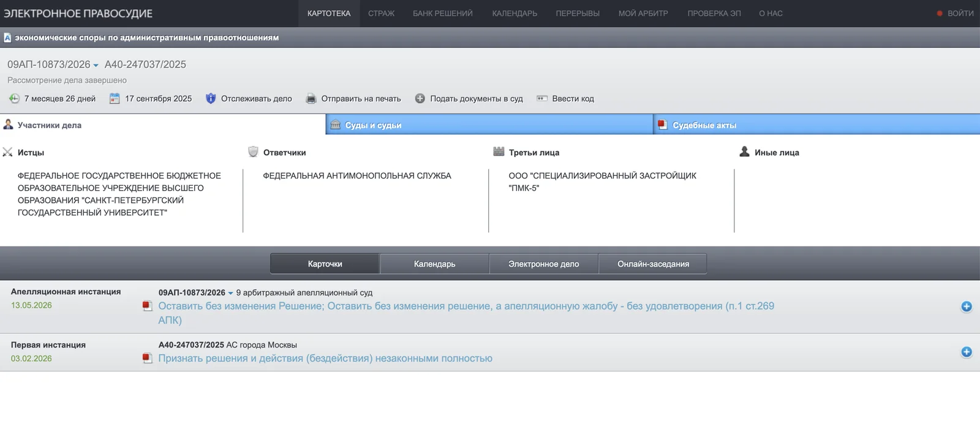Click the red PDF icon in the first instance row
The image size is (980, 431).
(x=147, y=358)
